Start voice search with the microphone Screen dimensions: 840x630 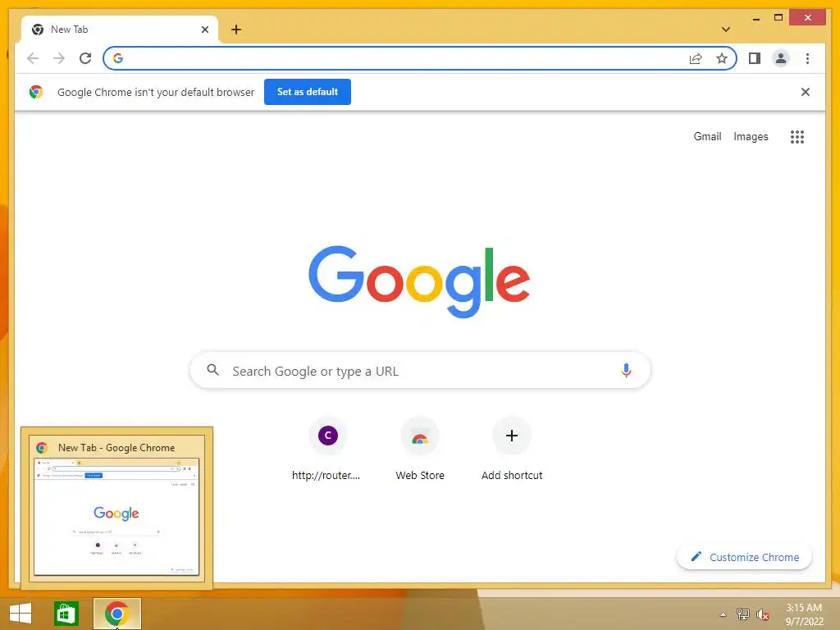click(626, 370)
